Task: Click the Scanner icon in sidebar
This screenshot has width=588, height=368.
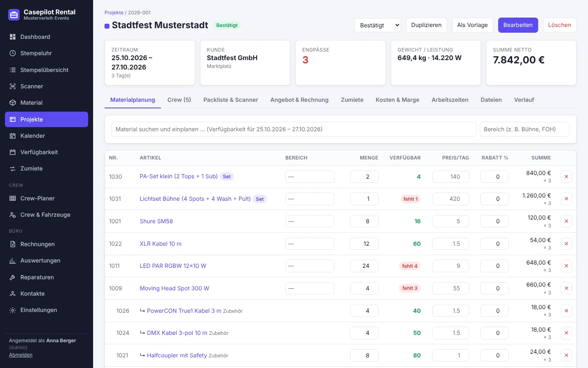Action: pos(13,86)
